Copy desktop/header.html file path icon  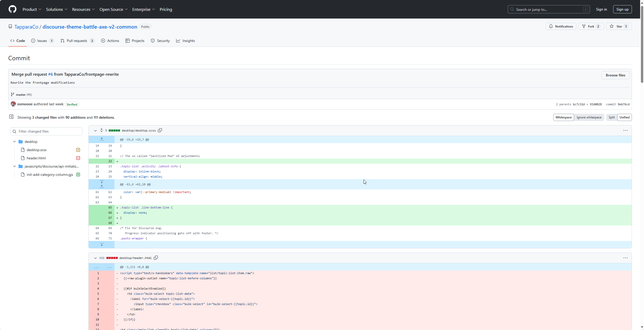coord(156,258)
